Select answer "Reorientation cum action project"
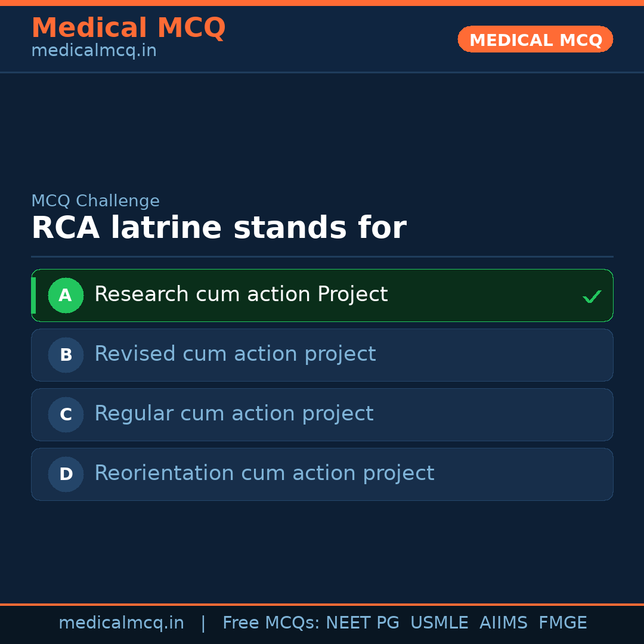Viewport: 644px width, 644px height. [264, 473]
